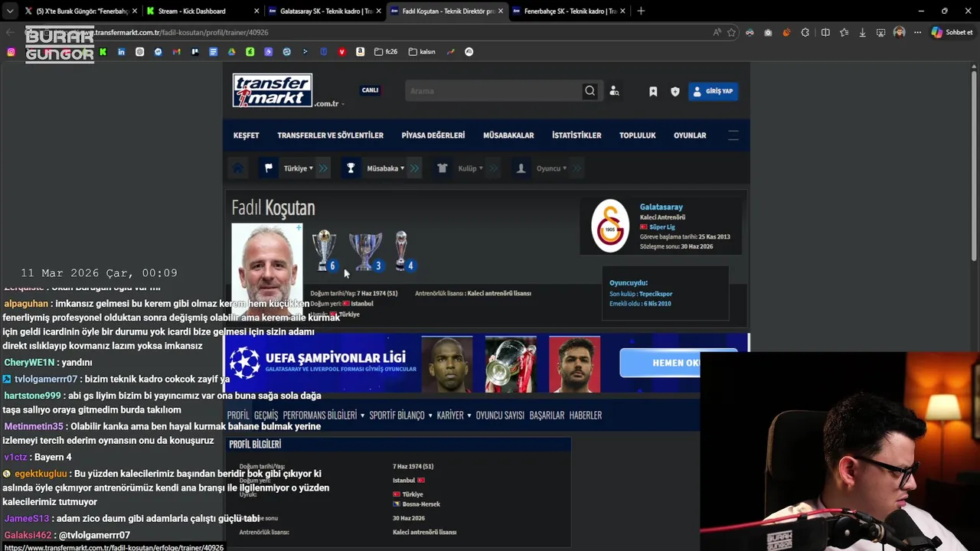
Task: Open the LinkedIn bookmark in bookmarks bar
Action: pos(121,52)
